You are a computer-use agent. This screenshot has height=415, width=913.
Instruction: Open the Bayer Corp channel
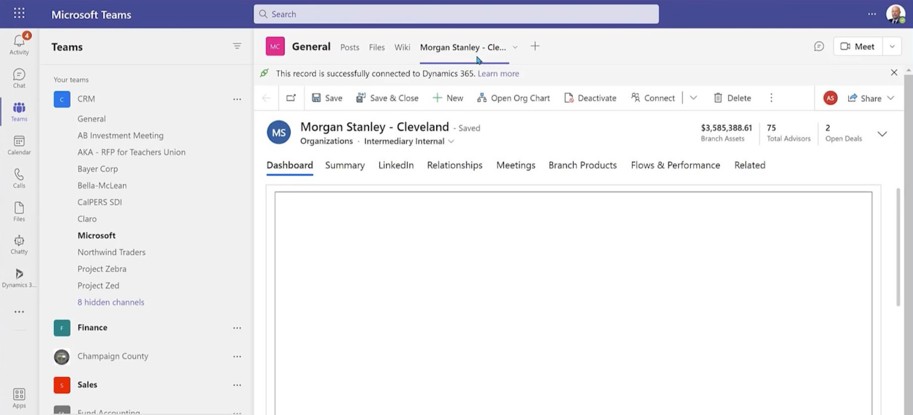(98, 169)
